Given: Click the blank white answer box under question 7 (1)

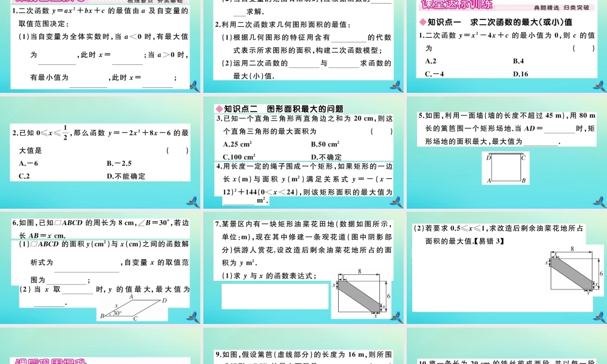Looking at the screenshot, I should click(x=275, y=296).
